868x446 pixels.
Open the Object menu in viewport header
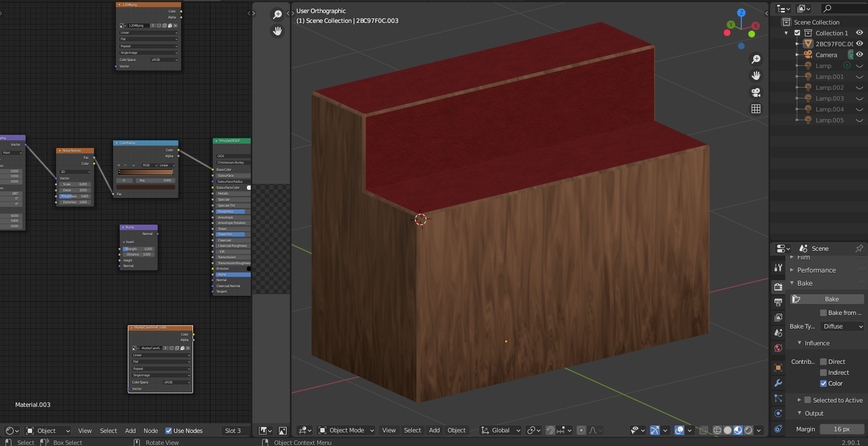tap(456, 430)
